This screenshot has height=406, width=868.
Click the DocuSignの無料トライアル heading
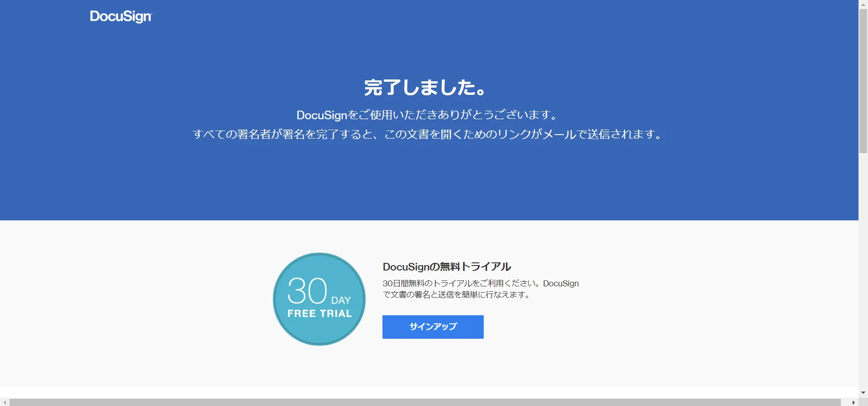pyautogui.click(x=447, y=266)
